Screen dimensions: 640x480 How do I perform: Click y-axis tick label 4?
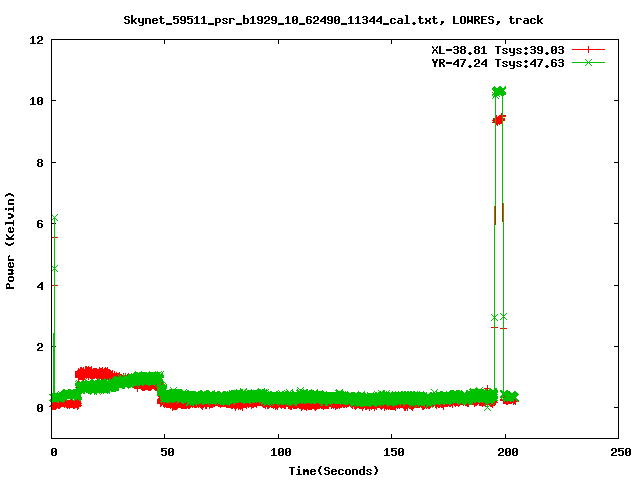click(40, 286)
